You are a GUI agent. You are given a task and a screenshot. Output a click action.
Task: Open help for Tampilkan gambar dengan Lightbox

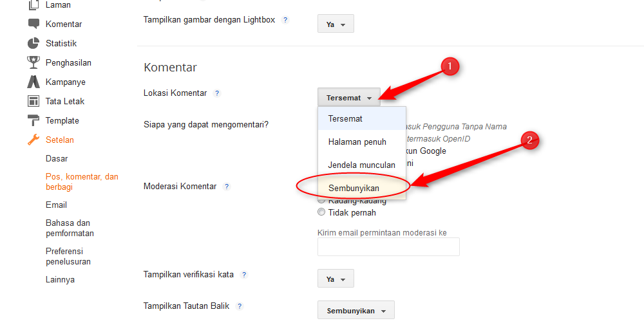coord(285,20)
